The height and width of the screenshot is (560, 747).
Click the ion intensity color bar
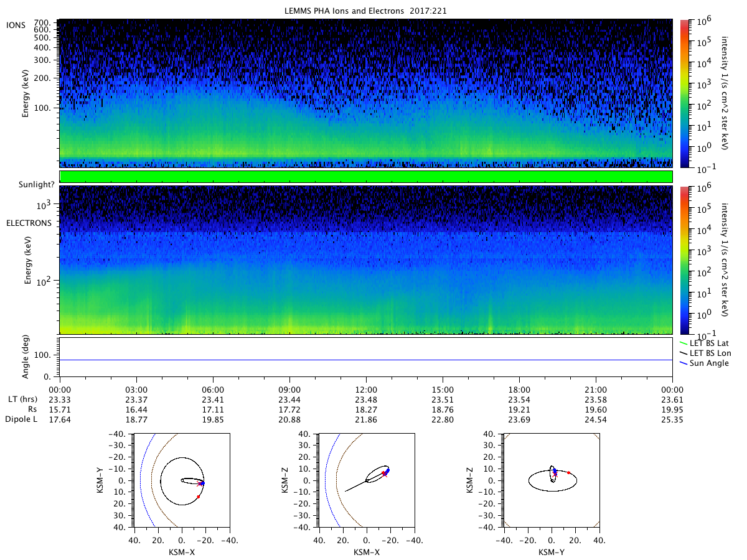click(x=684, y=93)
